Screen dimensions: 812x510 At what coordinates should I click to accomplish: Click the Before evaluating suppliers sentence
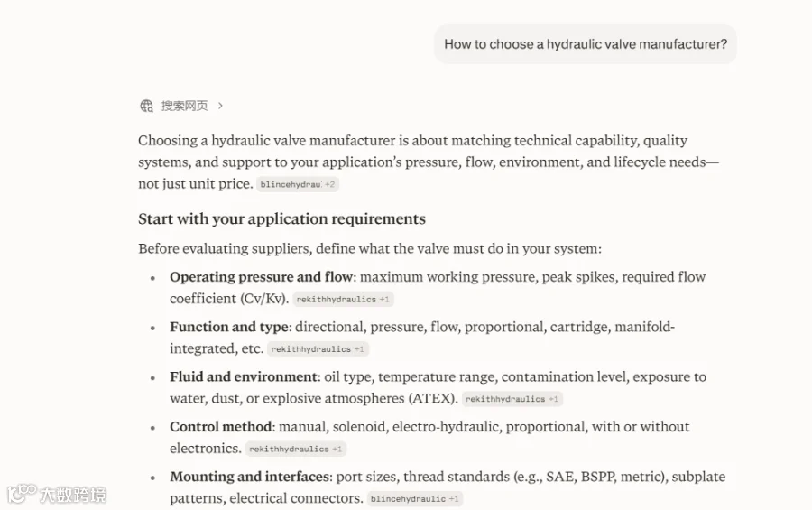click(370, 249)
